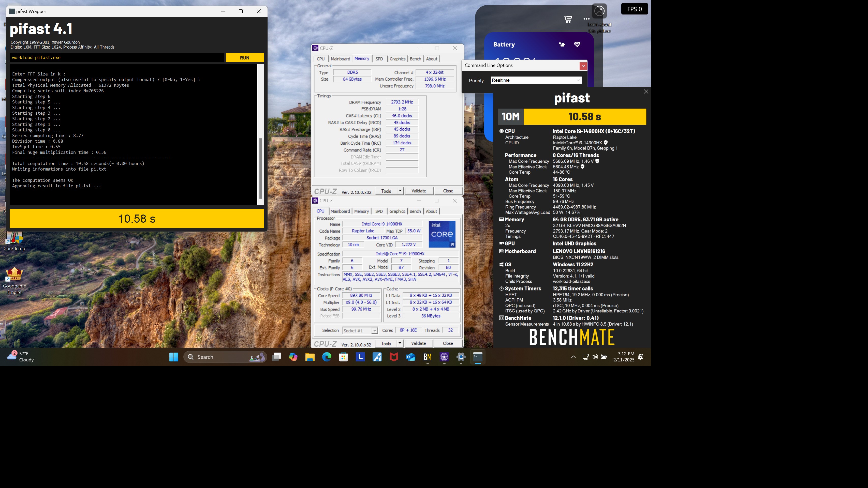Switch to CPU-Z via its taskbar icon
The height and width of the screenshot is (488, 868).
click(x=444, y=357)
